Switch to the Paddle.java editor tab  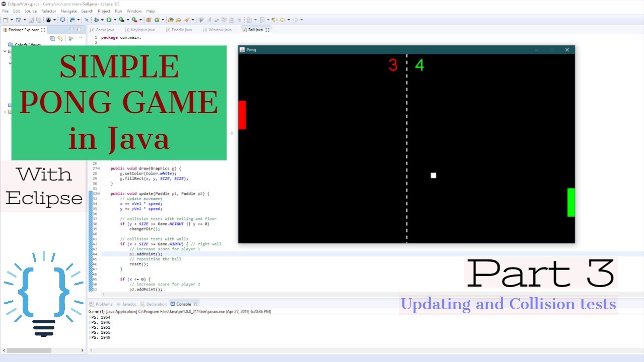click(179, 30)
